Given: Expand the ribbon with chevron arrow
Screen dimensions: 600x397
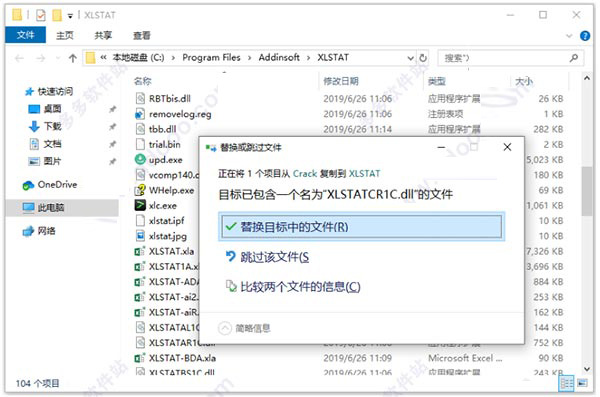Looking at the screenshot, I should coord(569,36).
